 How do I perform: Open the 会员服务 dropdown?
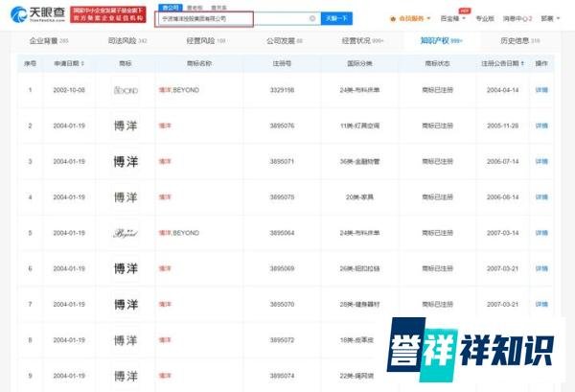point(410,18)
